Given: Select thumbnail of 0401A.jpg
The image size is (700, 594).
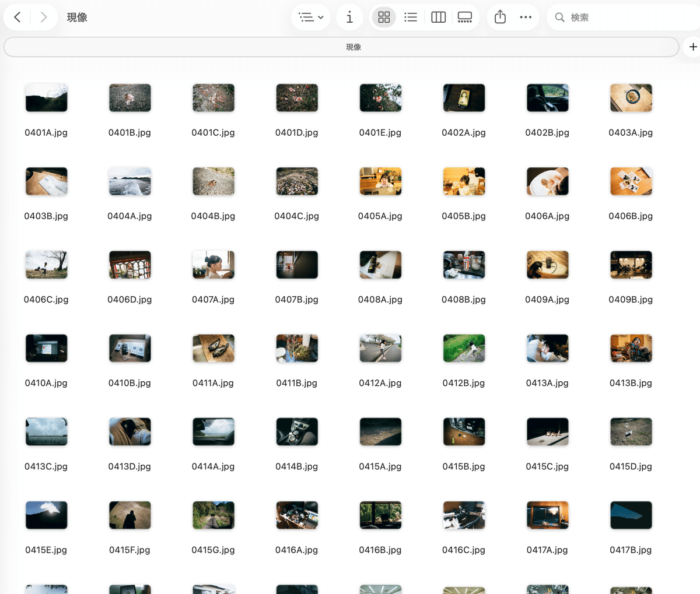Looking at the screenshot, I should pos(46,98).
